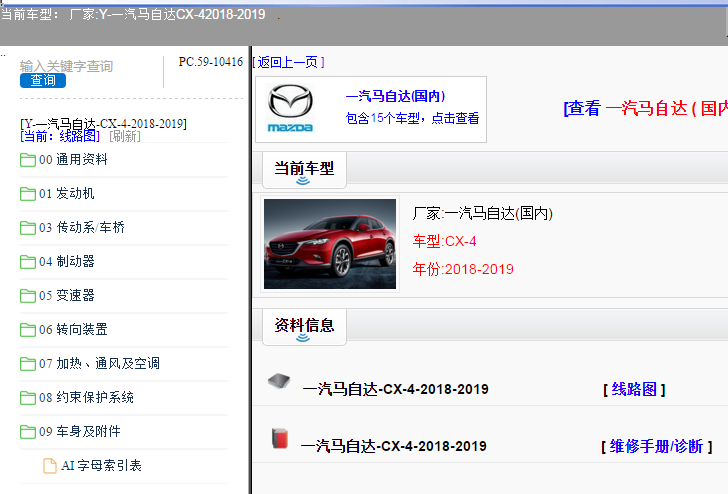Click the 返回上一页 link

point(288,62)
